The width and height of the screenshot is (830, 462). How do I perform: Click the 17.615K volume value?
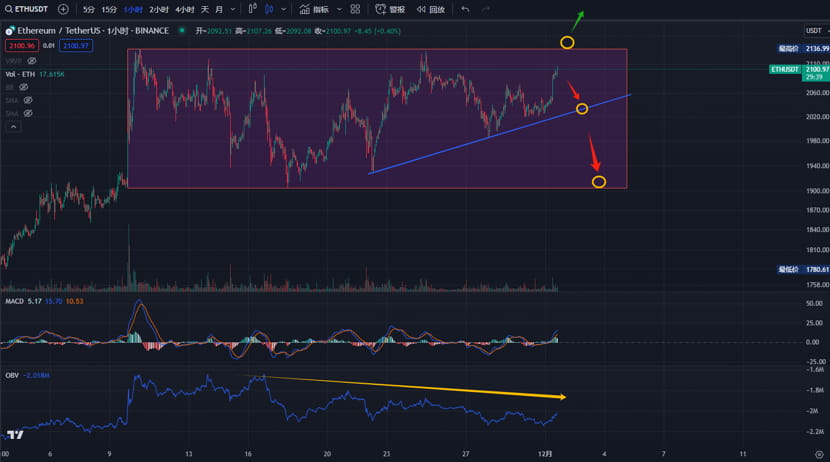coord(52,75)
